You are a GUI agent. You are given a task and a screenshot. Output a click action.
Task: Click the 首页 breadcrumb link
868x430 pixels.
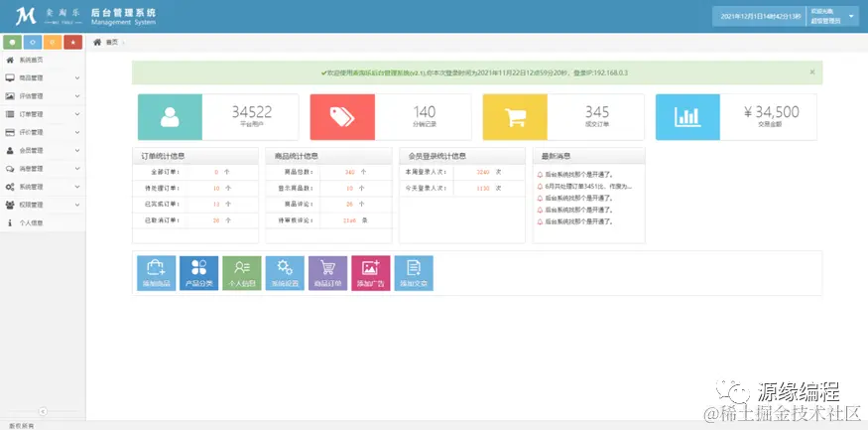click(112, 42)
